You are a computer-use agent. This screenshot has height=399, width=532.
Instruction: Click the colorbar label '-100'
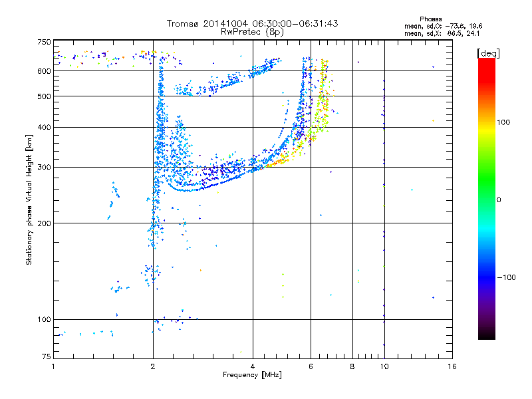pyautogui.click(x=507, y=277)
